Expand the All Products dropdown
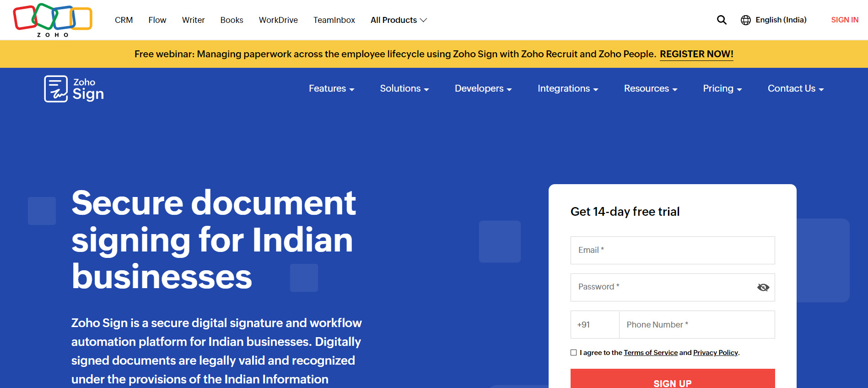Image resolution: width=868 pixels, height=388 pixels. [x=399, y=20]
